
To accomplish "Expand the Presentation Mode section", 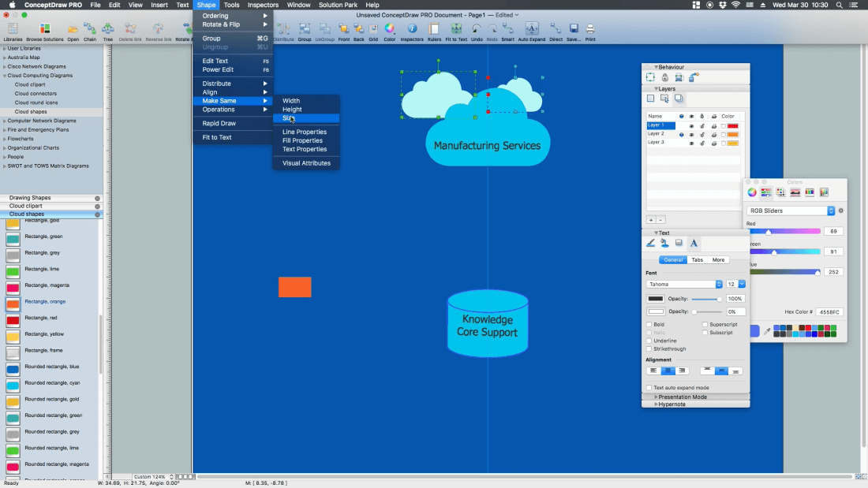I will tap(683, 397).
